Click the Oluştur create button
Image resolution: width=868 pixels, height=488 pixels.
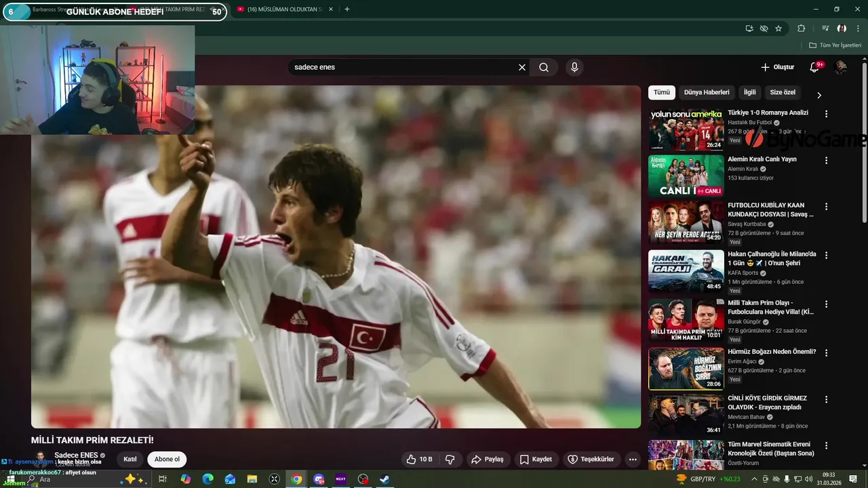[x=777, y=67]
